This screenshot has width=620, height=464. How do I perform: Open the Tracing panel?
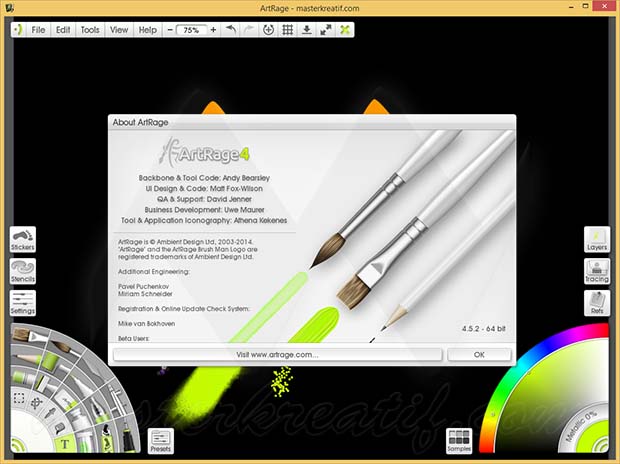pos(597,271)
